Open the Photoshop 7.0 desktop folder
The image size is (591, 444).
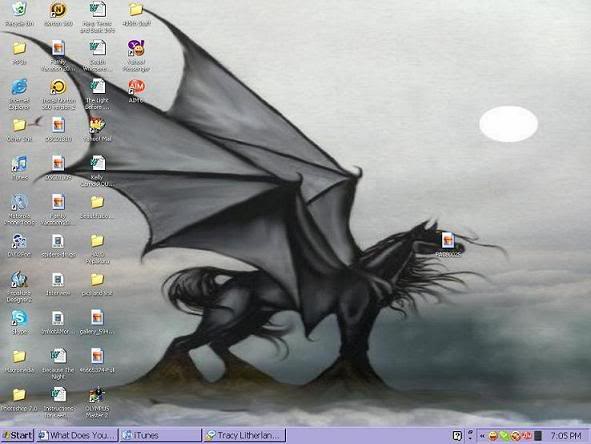pos(19,400)
